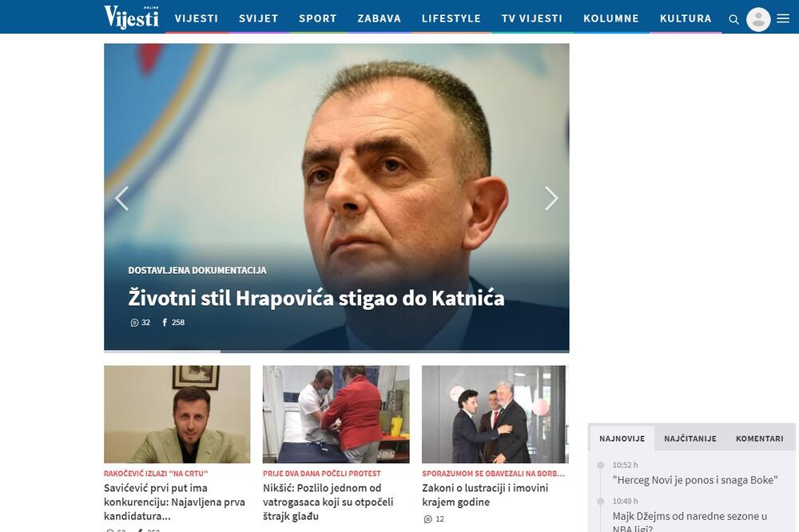The image size is (799, 532).
Task: Switch to the Najčitanije tab
Action: click(x=690, y=439)
